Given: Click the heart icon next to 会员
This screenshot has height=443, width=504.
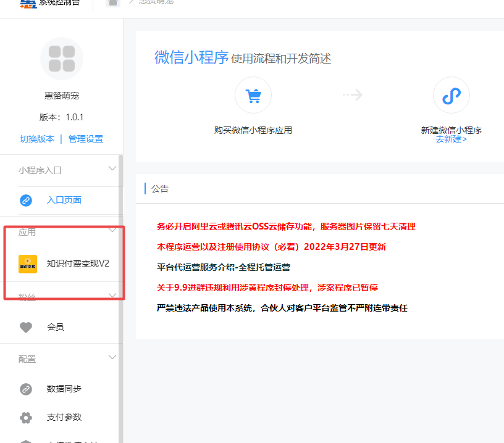Looking at the screenshot, I should click(x=26, y=327).
